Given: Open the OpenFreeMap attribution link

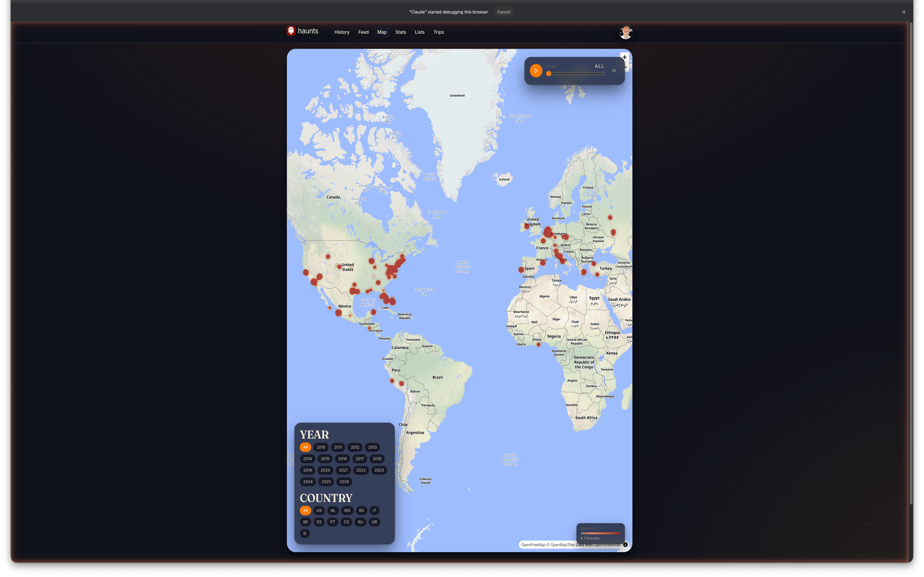Looking at the screenshot, I should [533, 545].
